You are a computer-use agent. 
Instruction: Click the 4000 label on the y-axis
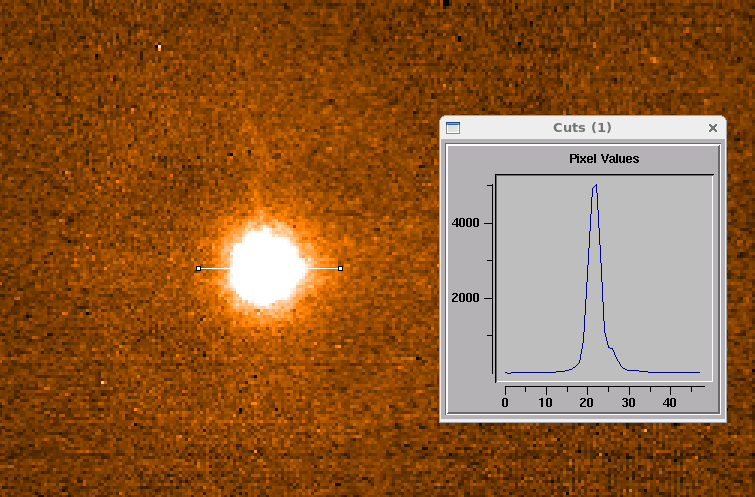tap(471, 223)
